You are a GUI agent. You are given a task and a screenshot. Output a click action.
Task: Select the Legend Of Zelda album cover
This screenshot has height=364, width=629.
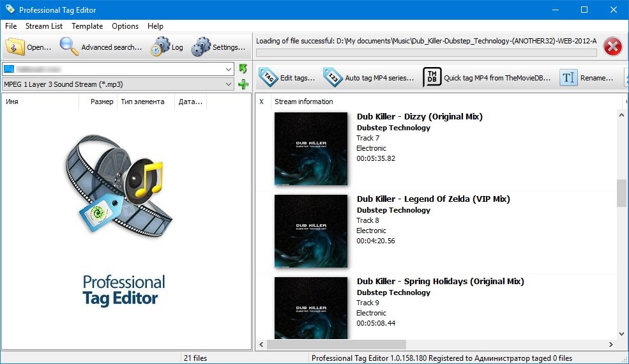tap(311, 231)
